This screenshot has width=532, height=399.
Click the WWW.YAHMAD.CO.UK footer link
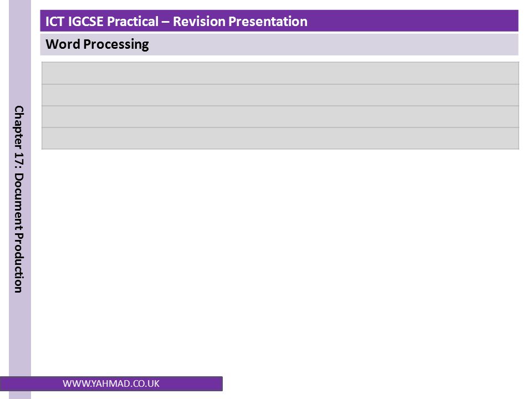(111, 383)
